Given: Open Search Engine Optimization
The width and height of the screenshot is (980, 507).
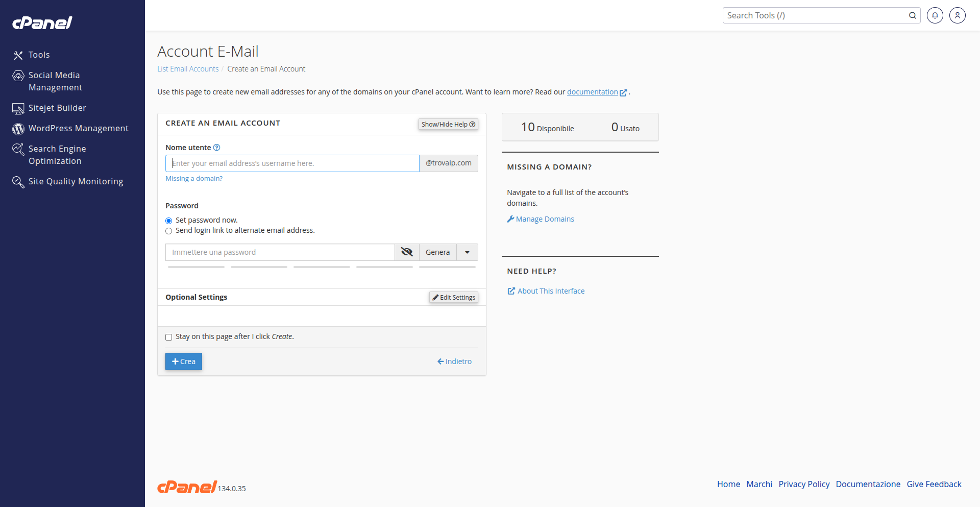Looking at the screenshot, I should (x=57, y=155).
